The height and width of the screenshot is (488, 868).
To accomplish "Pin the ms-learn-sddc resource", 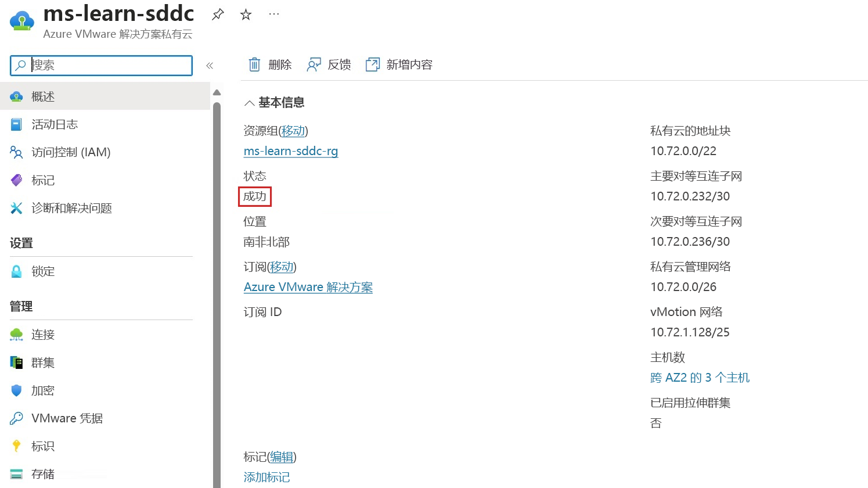I will pos(218,15).
